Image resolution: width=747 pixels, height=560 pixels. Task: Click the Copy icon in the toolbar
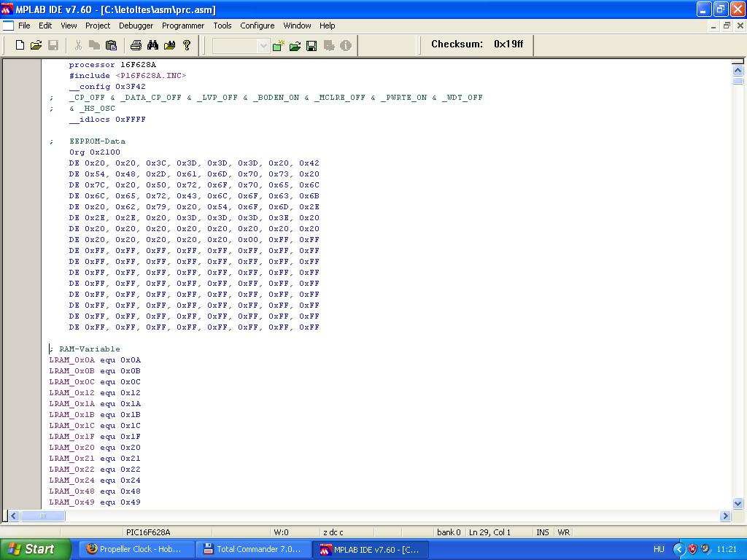[94, 45]
